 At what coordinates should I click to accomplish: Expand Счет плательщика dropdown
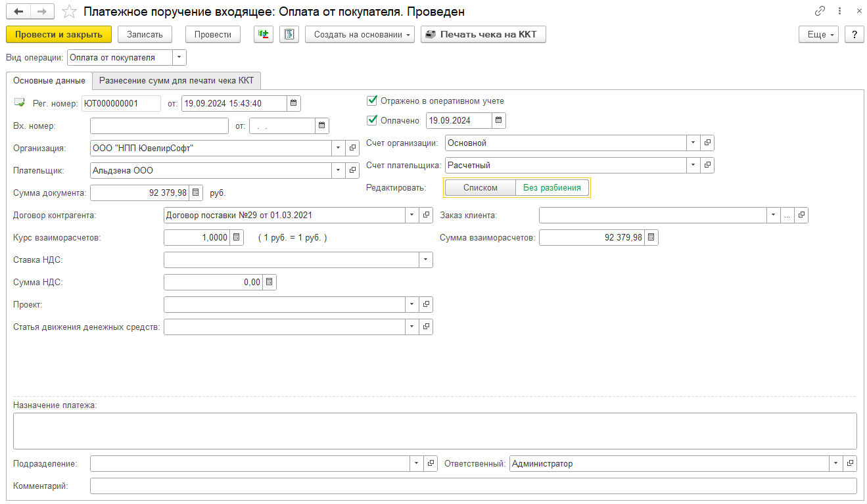coord(693,165)
